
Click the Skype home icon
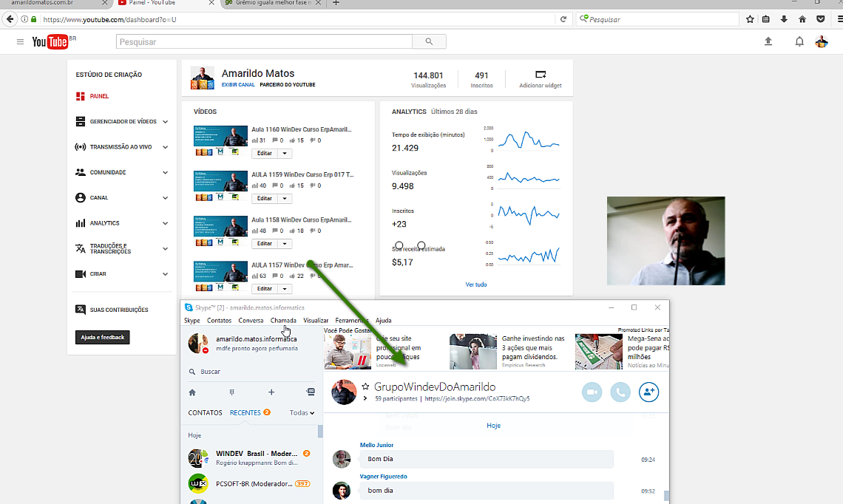click(192, 392)
